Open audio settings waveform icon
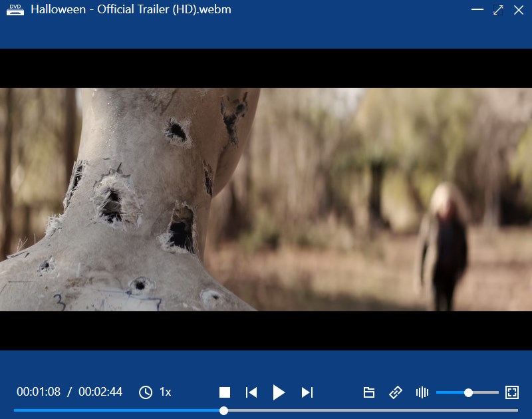This screenshot has width=532, height=419. (x=422, y=392)
